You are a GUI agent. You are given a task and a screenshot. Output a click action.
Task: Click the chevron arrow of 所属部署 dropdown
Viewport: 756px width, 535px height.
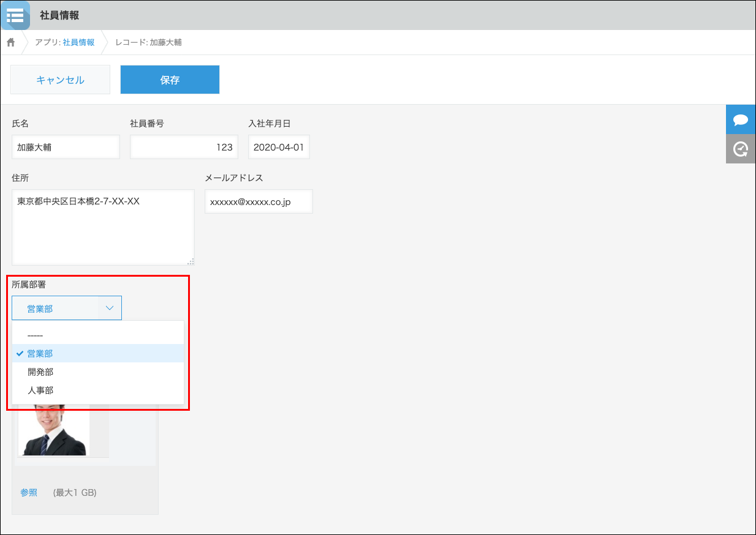pos(110,308)
